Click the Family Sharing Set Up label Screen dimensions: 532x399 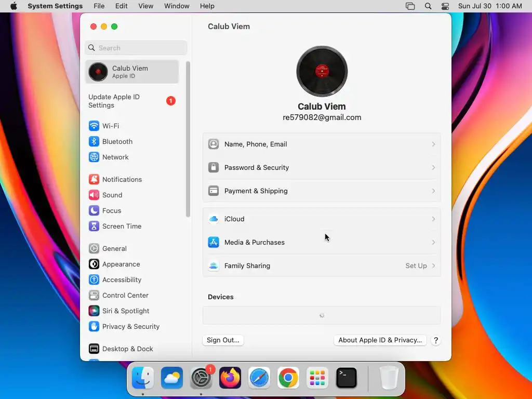click(416, 266)
